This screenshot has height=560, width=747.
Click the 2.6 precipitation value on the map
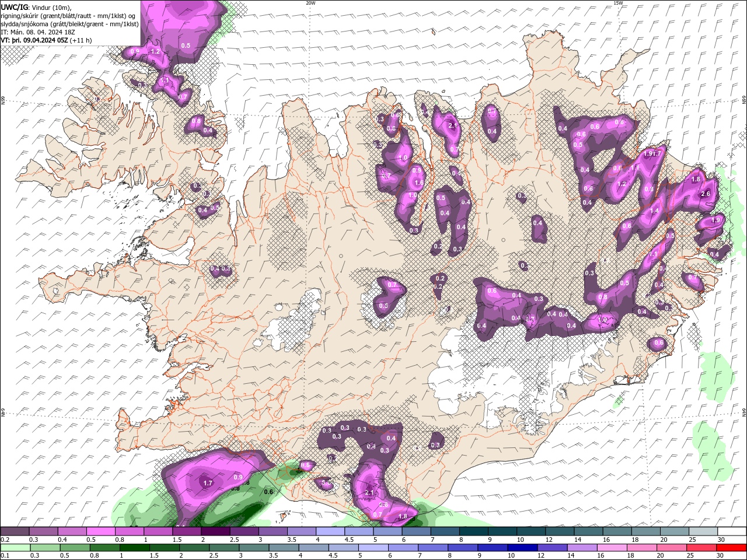pyautogui.click(x=705, y=194)
